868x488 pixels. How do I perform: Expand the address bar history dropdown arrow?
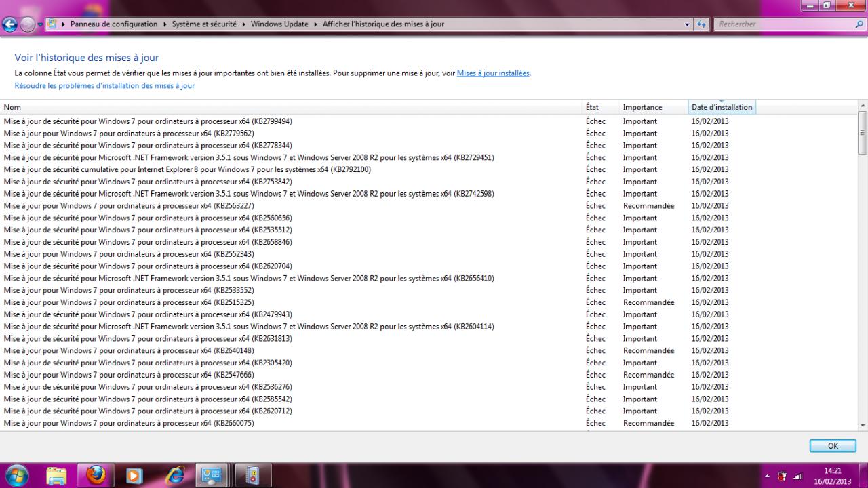click(688, 24)
